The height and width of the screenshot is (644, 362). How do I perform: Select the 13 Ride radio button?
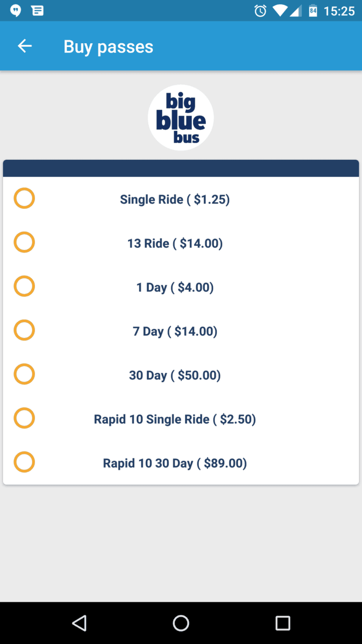click(24, 243)
